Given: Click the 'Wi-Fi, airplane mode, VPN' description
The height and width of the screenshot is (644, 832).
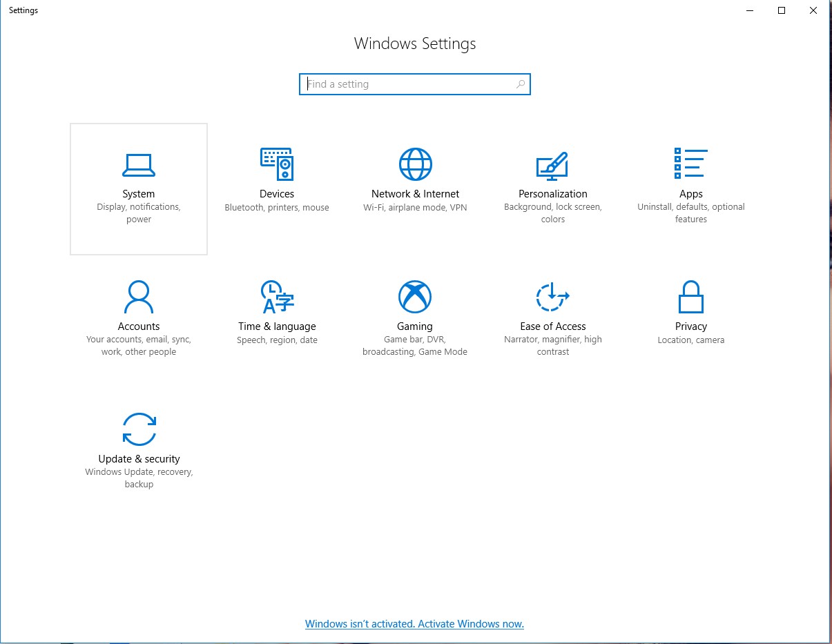Looking at the screenshot, I should coord(415,208).
